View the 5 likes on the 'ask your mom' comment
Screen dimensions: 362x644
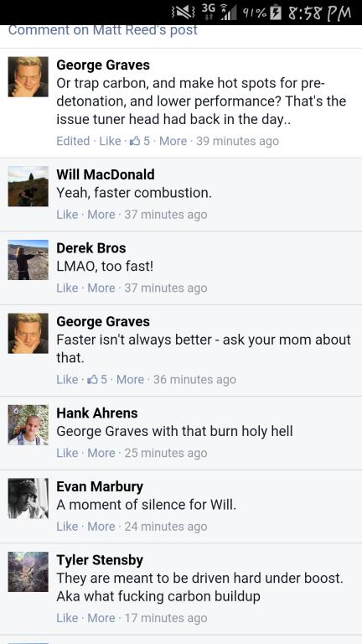click(x=97, y=379)
